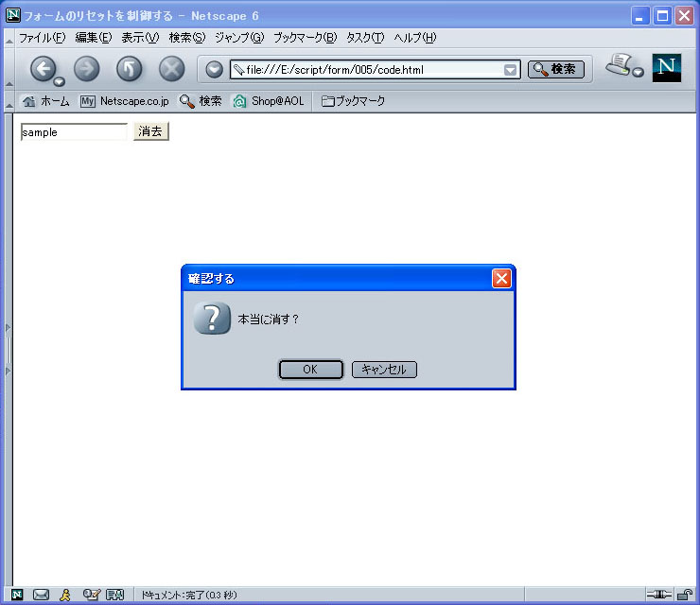
Task: Open the ブックマーク folder in personal toolbar
Action: 353,101
